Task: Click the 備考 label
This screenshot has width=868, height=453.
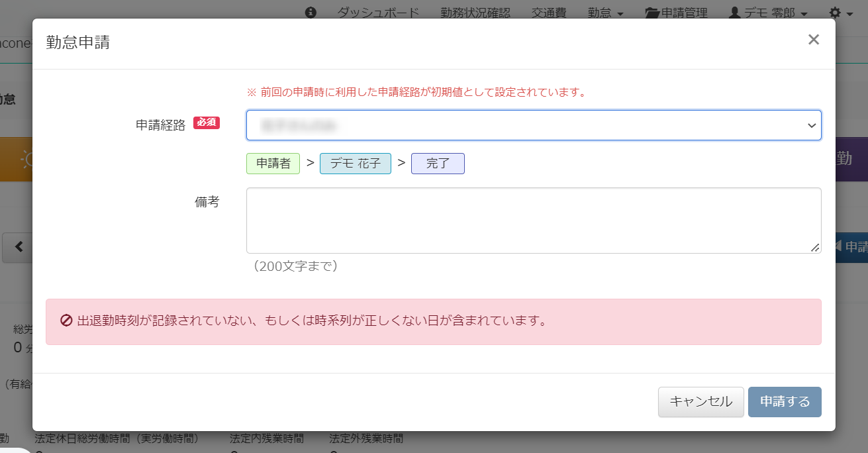Action: click(207, 202)
